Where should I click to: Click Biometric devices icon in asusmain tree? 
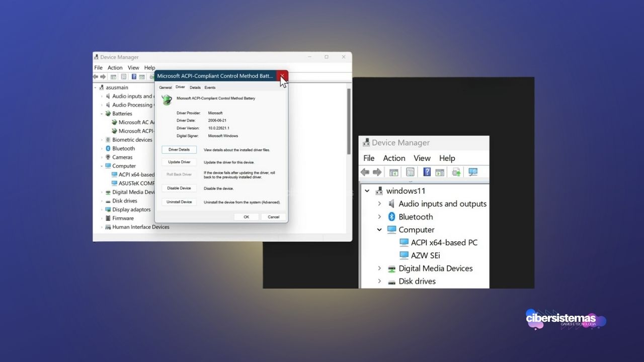(108, 140)
